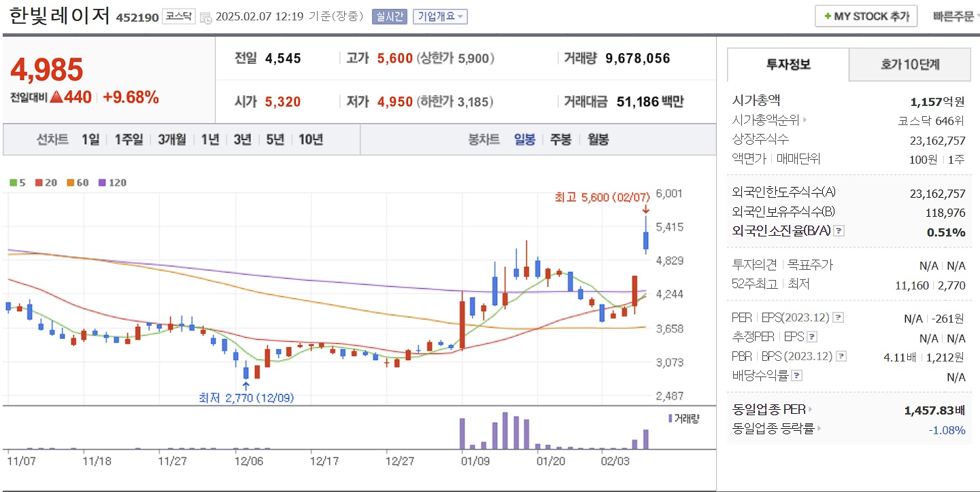Click the 최저 2,770 (12/09) chart marker
Viewport: 980px width, 492px height.
[246, 398]
